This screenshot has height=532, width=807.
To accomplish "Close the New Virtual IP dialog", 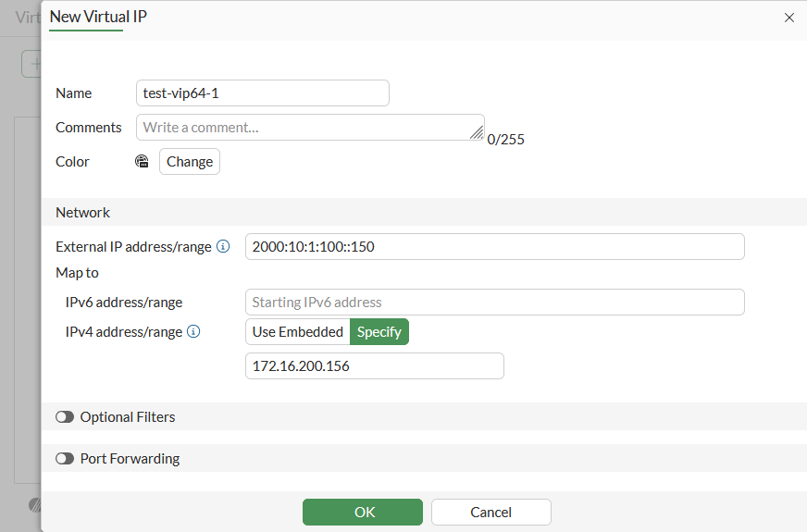I will (x=789, y=18).
